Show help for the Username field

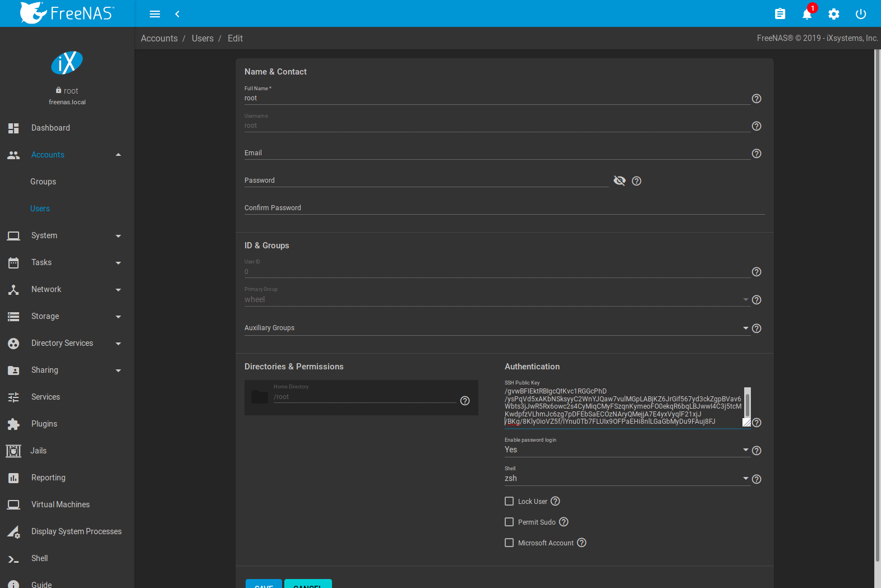[x=757, y=126]
